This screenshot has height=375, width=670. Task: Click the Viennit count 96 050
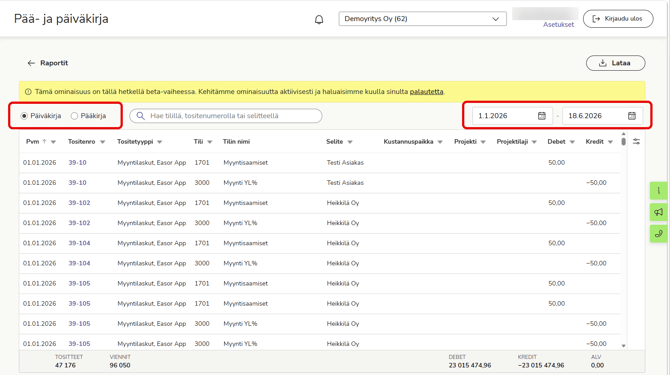(120, 366)
